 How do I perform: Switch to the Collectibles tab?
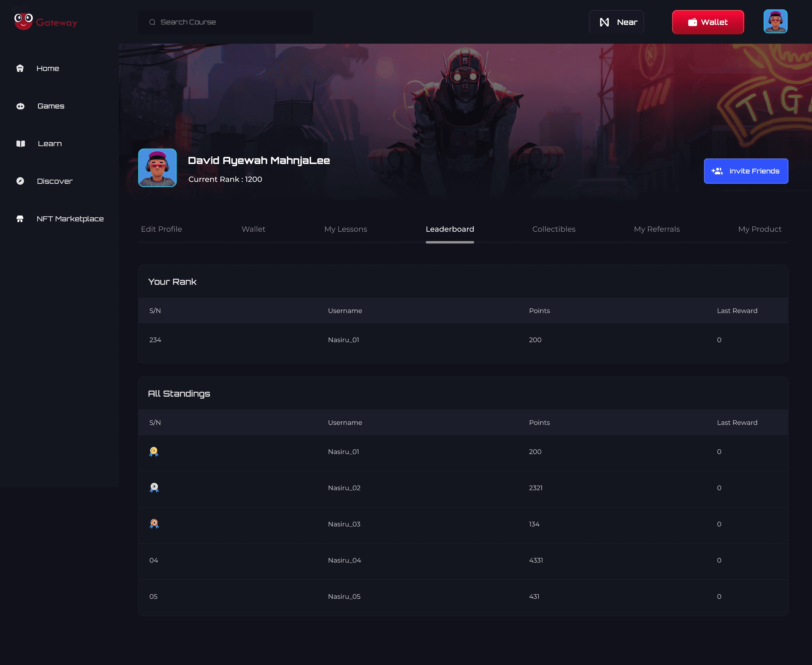553,229
